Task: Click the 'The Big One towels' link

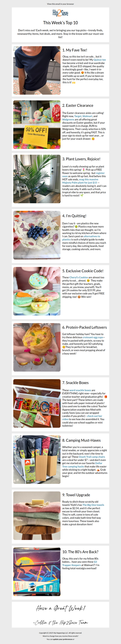Action: point(93,505)
